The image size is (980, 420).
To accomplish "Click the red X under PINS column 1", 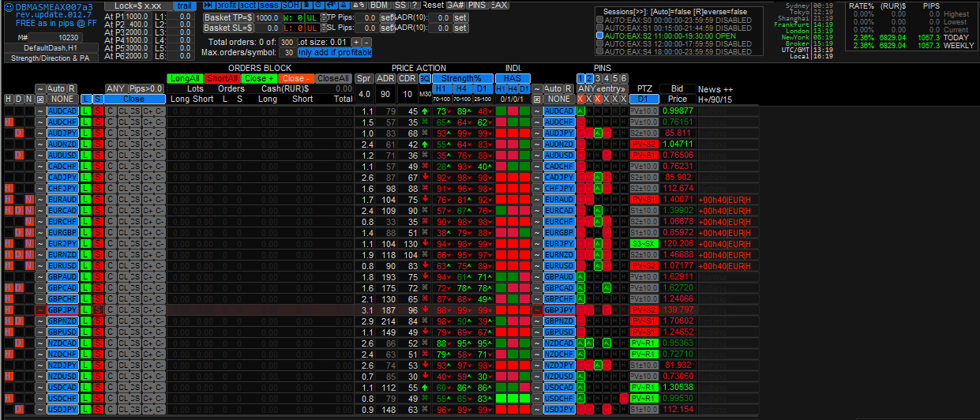I will click(x=580, y=99).
